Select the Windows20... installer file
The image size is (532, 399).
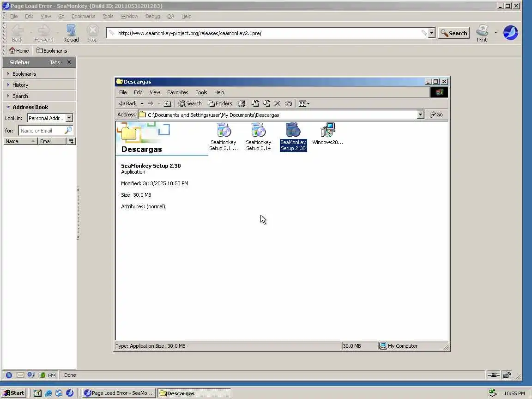tap(328, 134)
